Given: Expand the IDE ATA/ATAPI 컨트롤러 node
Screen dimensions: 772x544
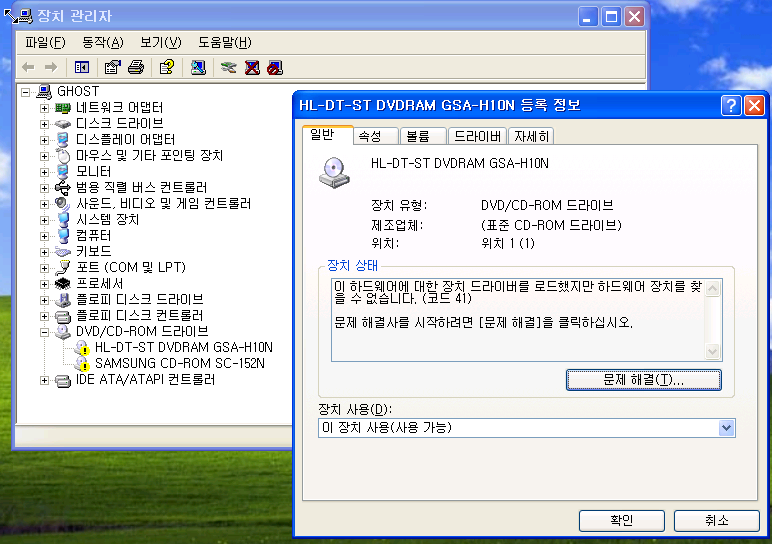Looking at the screenshot, I should pos(44,380).
